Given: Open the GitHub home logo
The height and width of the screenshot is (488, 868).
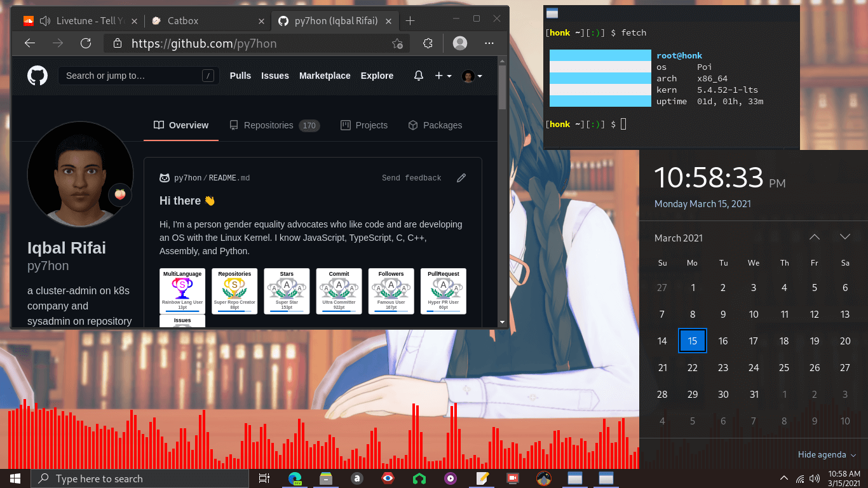Looking at the screenshot, I should tap(37, 76).
